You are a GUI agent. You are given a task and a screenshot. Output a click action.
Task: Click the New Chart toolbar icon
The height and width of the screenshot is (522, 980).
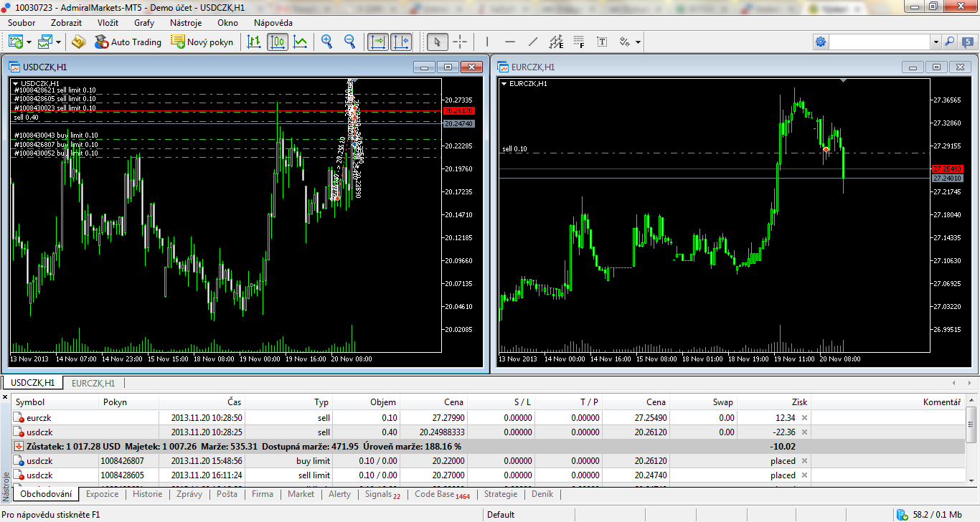pyautogui.click(x=16, y=42)
